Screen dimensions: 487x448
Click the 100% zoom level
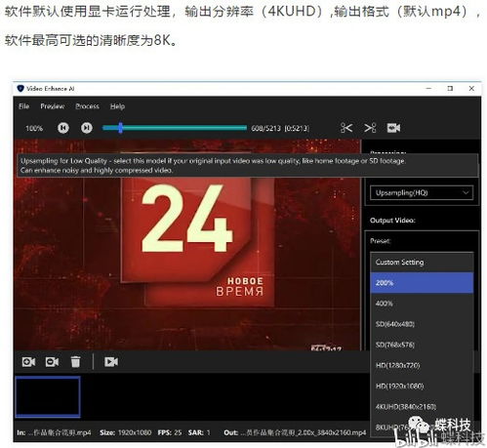pos(34,128)
